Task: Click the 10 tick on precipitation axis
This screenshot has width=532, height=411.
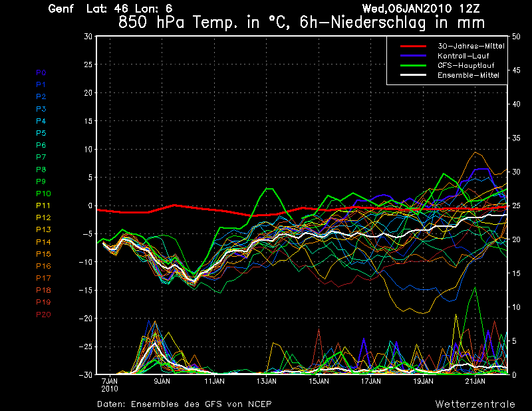Action: (x=516, y=307)
